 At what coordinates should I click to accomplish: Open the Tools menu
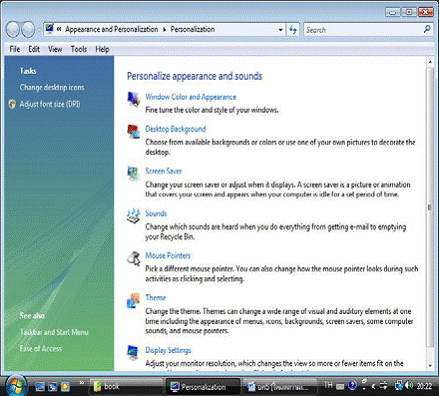pyautogui.click(x=79, y=49)
